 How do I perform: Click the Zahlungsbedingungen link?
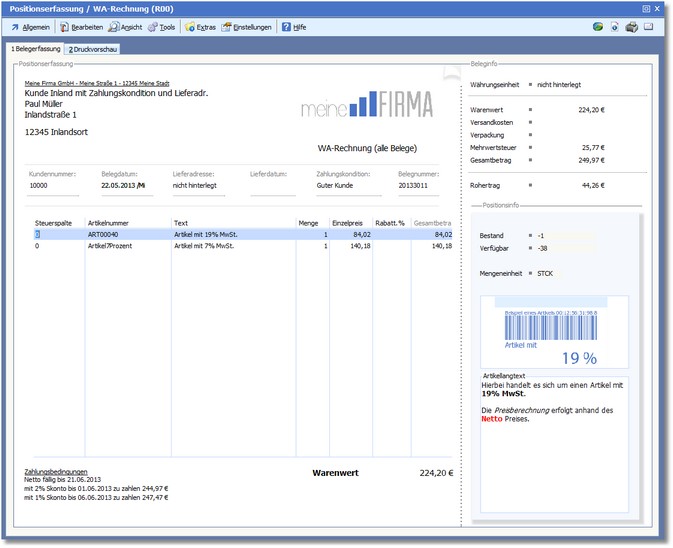pyautogui.click(x=56, y=471)
